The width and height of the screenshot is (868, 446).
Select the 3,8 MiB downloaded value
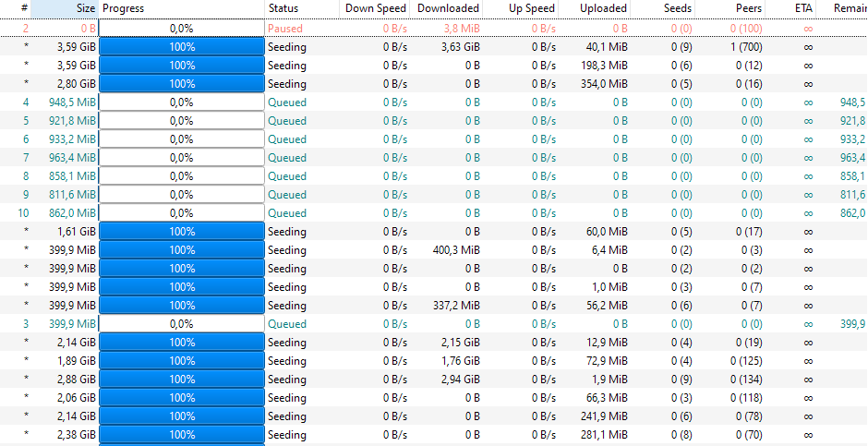462,29
